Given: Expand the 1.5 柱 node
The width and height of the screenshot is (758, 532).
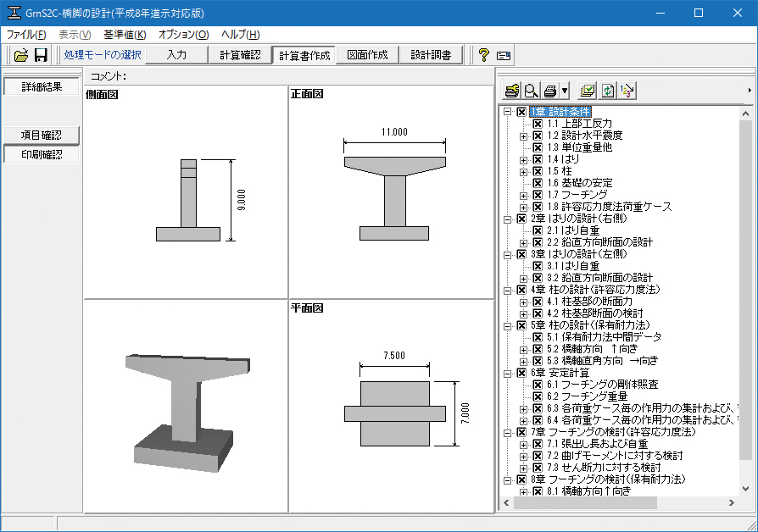Looking at the screenshot, I should (523, 172).
